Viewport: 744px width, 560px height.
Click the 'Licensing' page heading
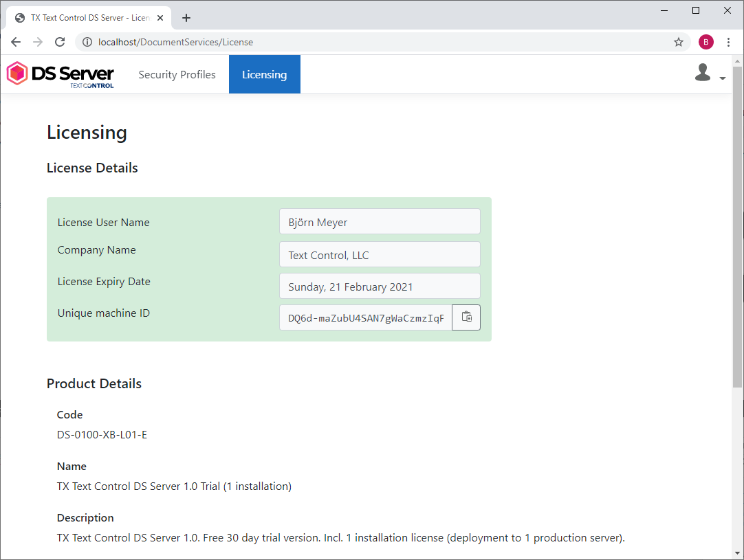pyautogui.click(x=87, y=133)
